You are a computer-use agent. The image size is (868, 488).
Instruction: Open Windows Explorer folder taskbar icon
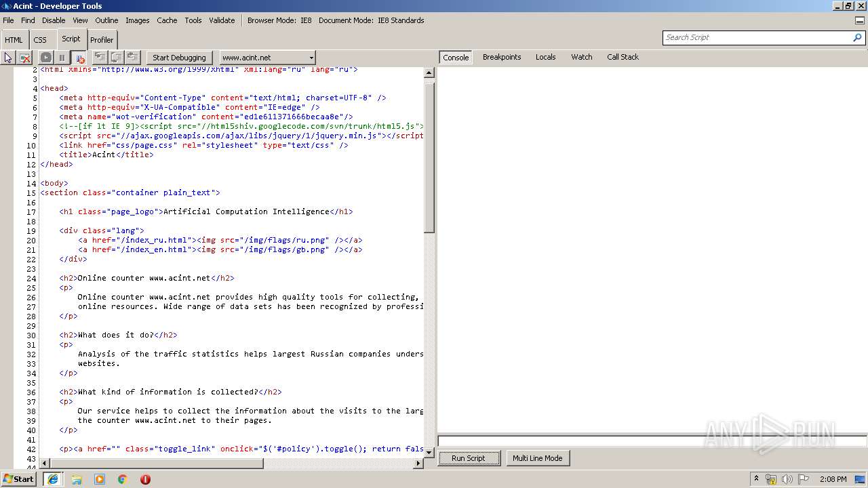coord(76,479)
